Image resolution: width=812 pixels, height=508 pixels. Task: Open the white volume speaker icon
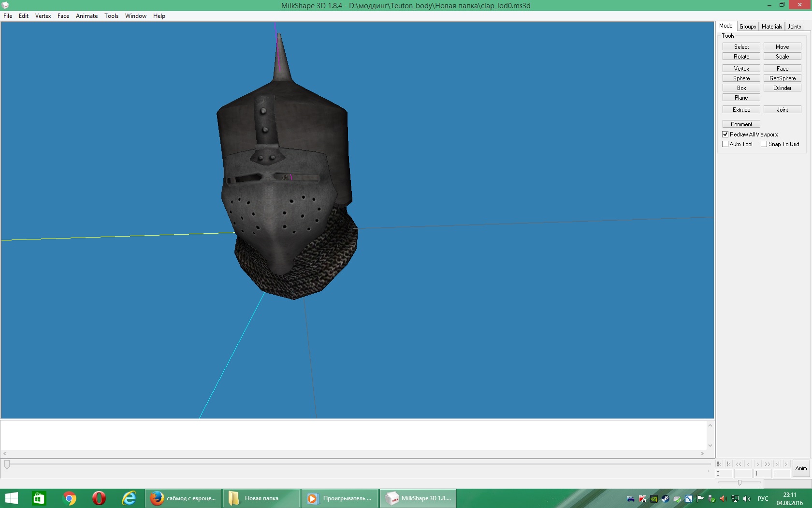pos(747,499)
